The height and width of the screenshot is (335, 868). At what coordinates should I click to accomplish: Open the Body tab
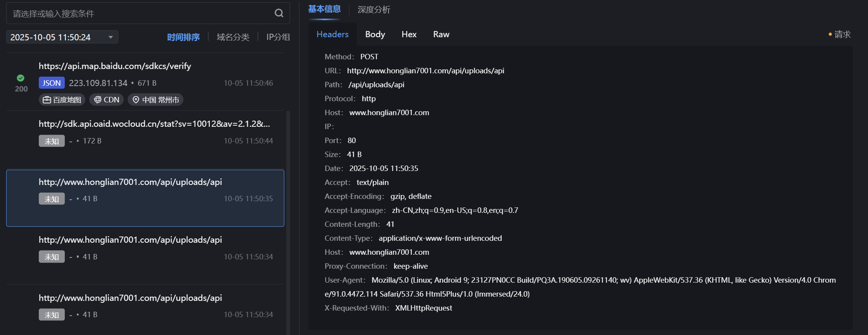click(x=375, y=35)
